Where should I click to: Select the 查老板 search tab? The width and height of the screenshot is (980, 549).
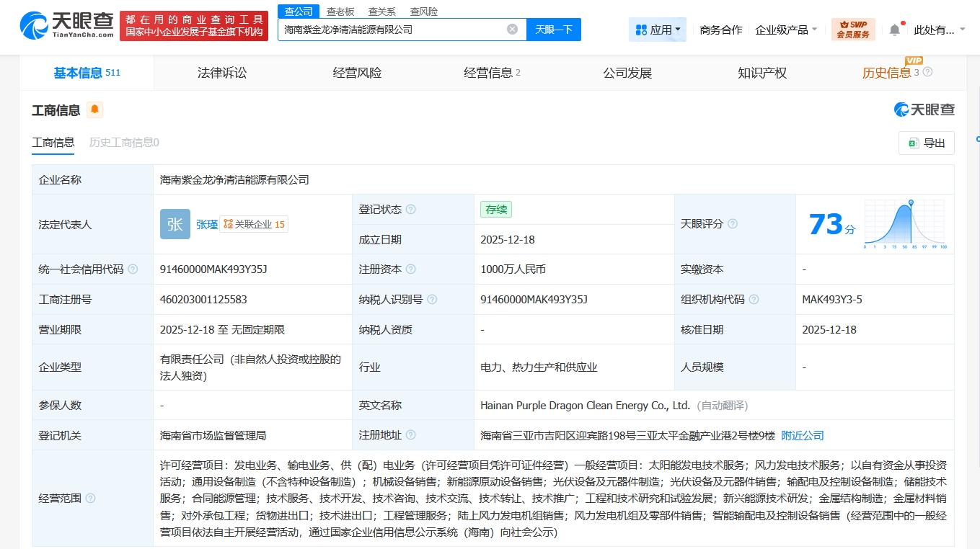340,12
